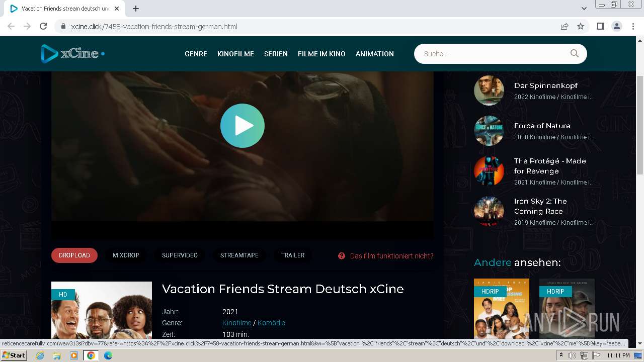644x362 pixels.
Task: Go forward in browser history
Action: tap(27, 26)
